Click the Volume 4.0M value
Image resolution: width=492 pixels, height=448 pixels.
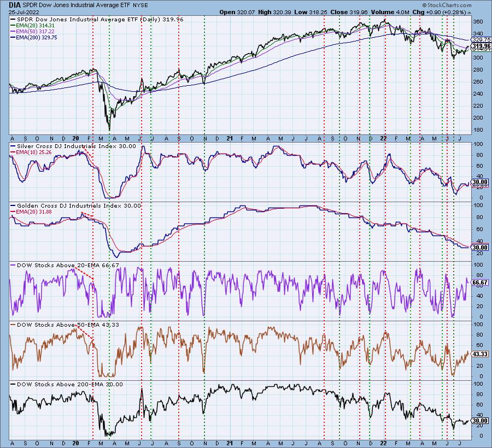pyautogui.click(x=390, y=12)
